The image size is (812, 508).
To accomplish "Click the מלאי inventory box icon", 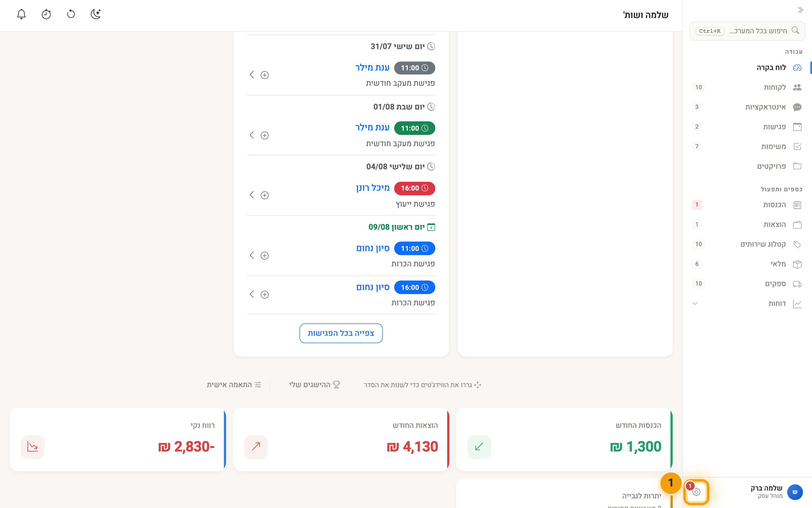I will pyautogui.click(x=797, y=264).
